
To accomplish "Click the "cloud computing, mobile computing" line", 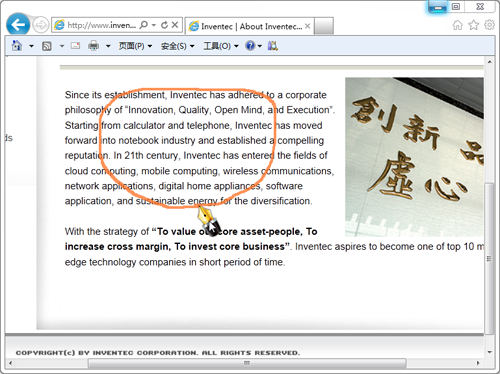I will [x=199, y=171].
